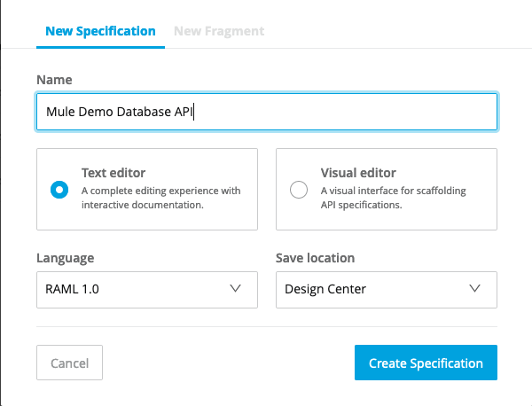This screenshot has width=532, height=406.
Task: Click the "Language" field label
Action: click(65, 258)
